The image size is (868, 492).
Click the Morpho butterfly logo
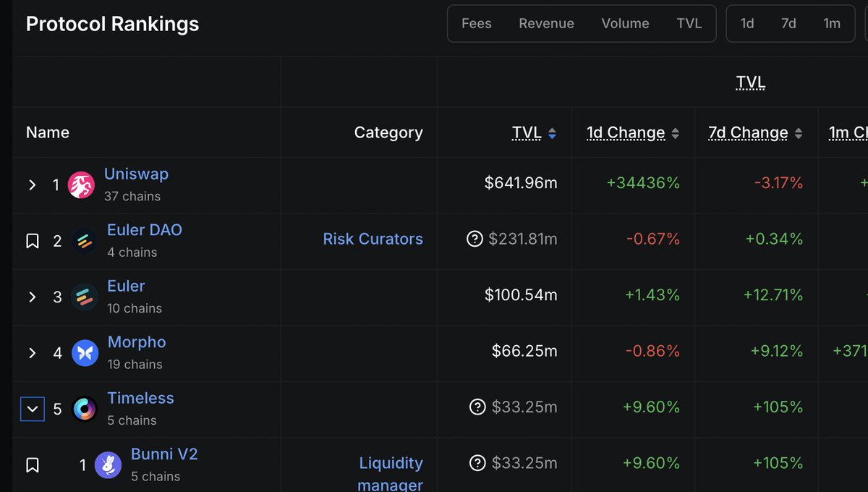pyautogui.click(x=85, y=353)
